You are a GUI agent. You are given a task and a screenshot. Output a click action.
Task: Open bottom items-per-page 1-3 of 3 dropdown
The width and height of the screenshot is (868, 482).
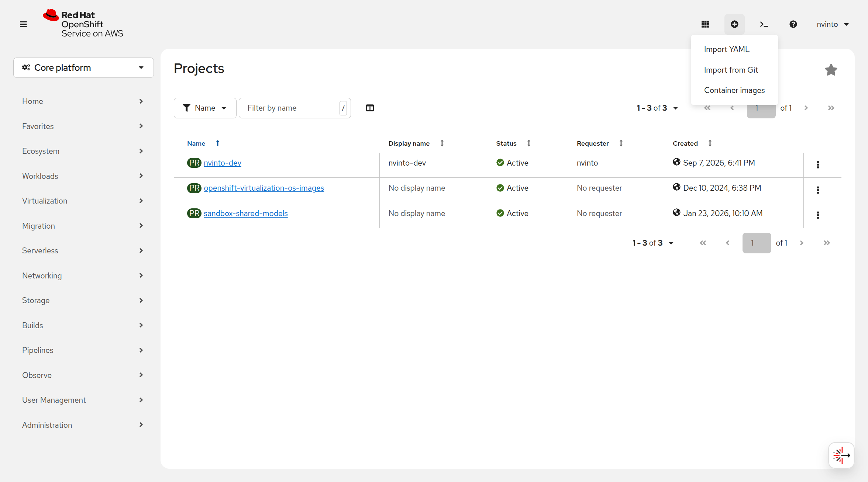[x=653, y=243]
